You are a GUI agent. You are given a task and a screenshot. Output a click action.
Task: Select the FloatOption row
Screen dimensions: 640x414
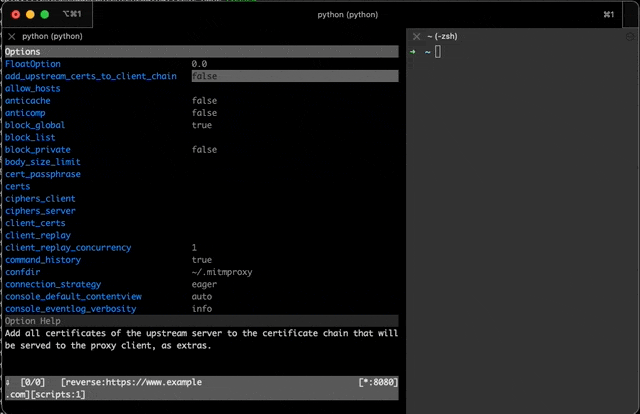[x=202, y=64]
